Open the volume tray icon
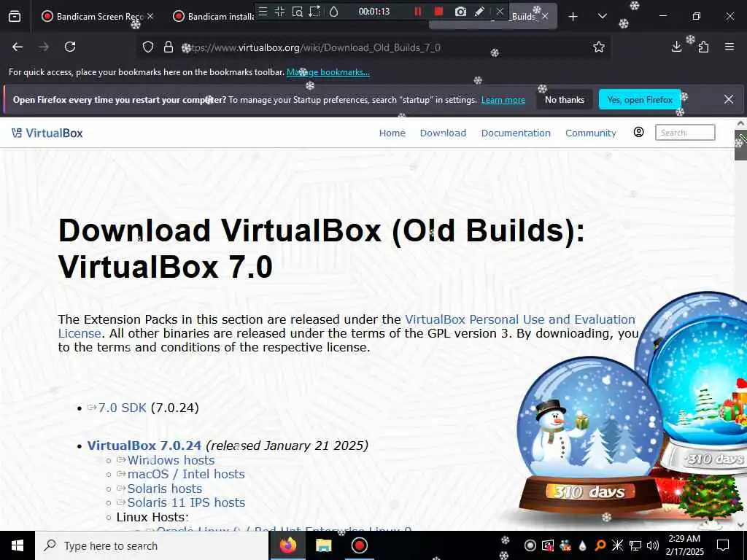The image size is (747, 560). 653,545
